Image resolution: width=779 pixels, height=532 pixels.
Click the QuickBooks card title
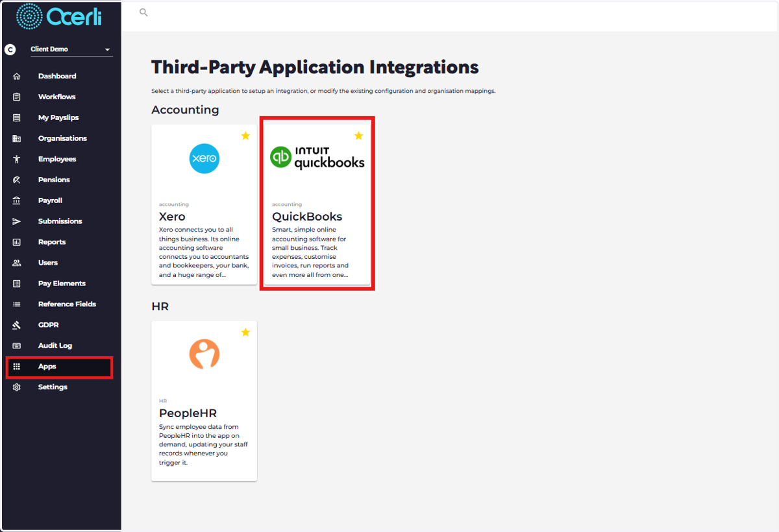pyautogui.click(x=307, y=217)
